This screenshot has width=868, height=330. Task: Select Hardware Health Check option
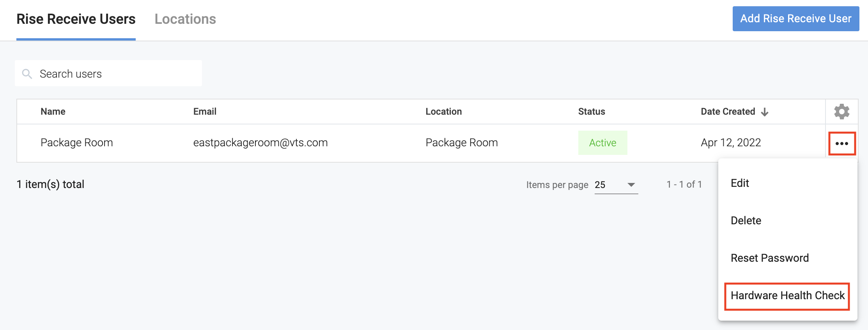pyautogui.click(x=787, y=296)
